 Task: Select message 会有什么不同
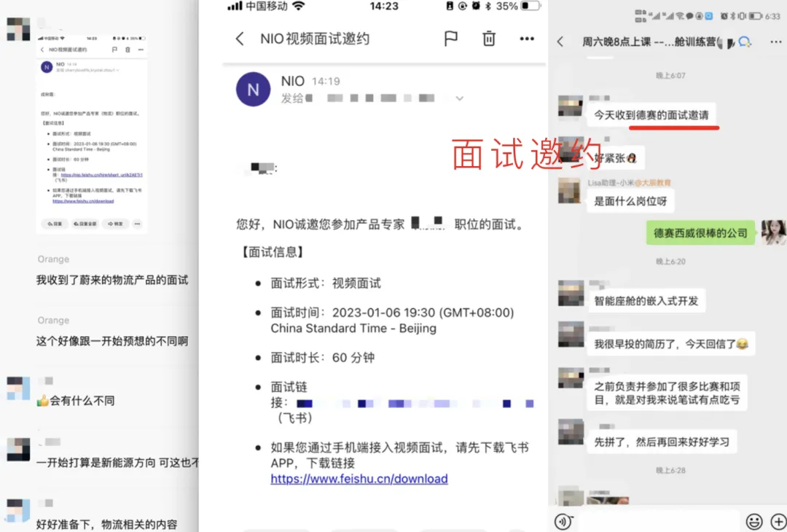pyautogui.click(x=75, y=401)
